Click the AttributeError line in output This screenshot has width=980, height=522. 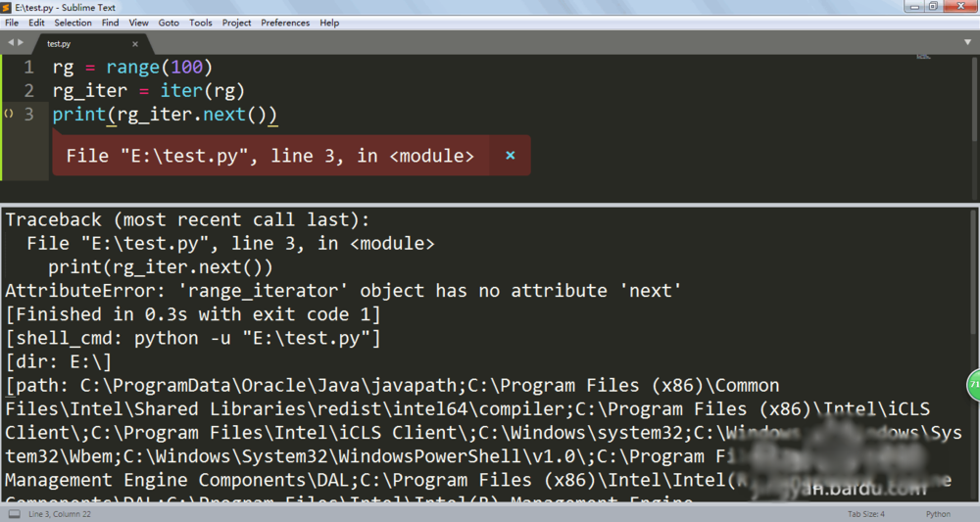click(x=343, y=291)
